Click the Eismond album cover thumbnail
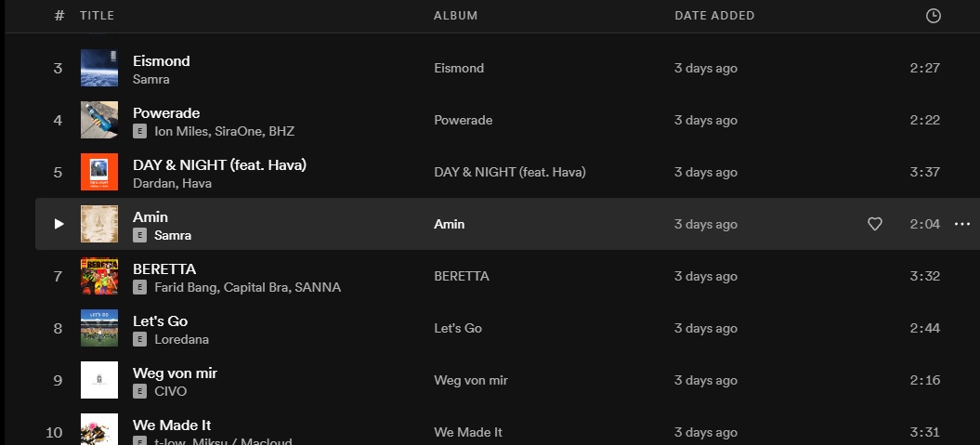Image resolution: width=980 pixels, height=445 pixels. click(99, 68)
